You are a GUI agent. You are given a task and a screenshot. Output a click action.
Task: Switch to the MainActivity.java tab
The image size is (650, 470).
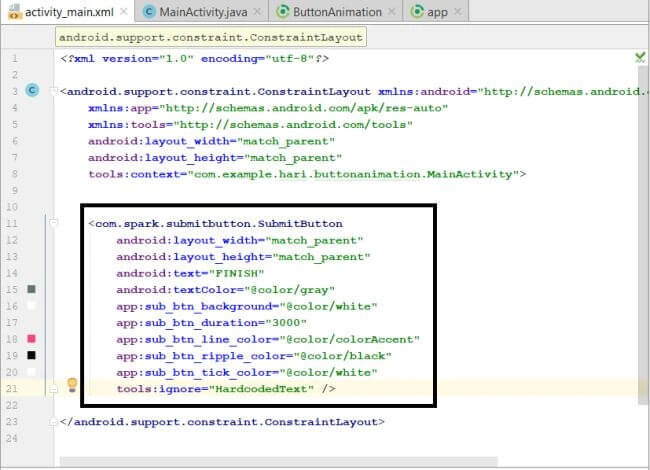tap(203, 12)
